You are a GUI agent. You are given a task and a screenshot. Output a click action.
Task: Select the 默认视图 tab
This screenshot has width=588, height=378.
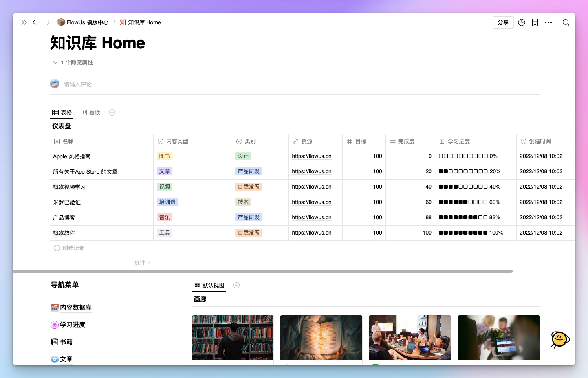[209, 285]
